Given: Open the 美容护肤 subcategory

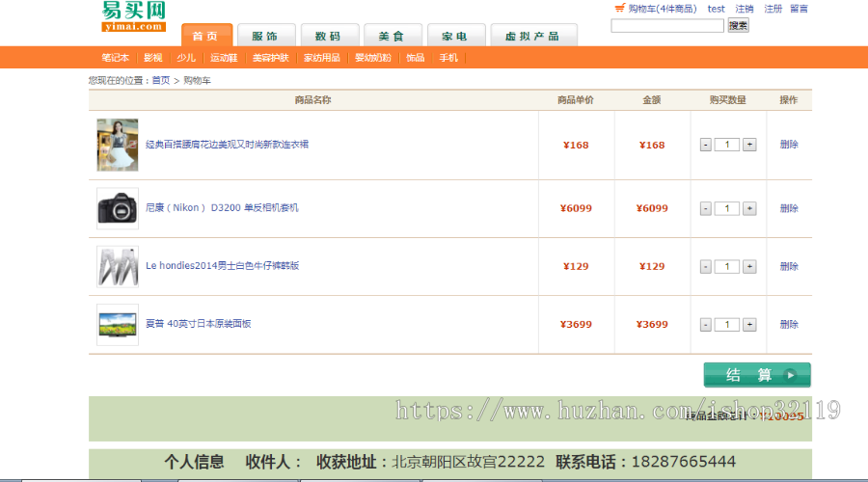Looking at the screenshot, I should pyautogui.click(x=271, y=58).
